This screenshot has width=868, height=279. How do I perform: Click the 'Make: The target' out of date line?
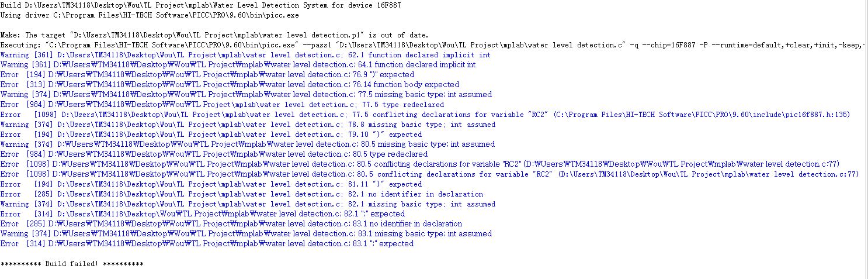214,35
